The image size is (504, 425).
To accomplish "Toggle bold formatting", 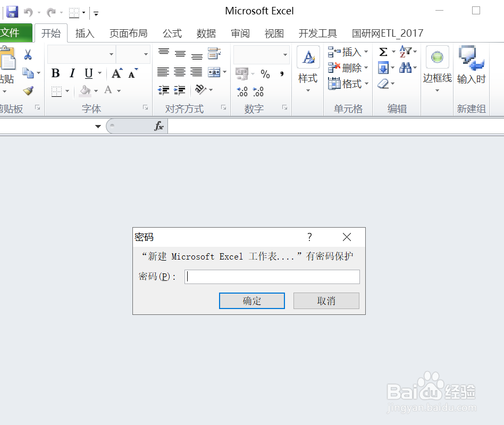I will 55,73.
